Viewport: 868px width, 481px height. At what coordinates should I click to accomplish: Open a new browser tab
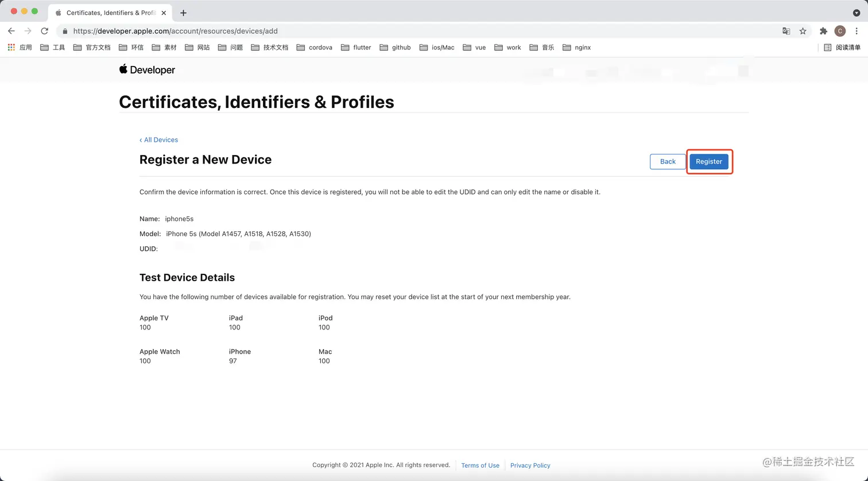pyautogui.click(x=183, y=13)
